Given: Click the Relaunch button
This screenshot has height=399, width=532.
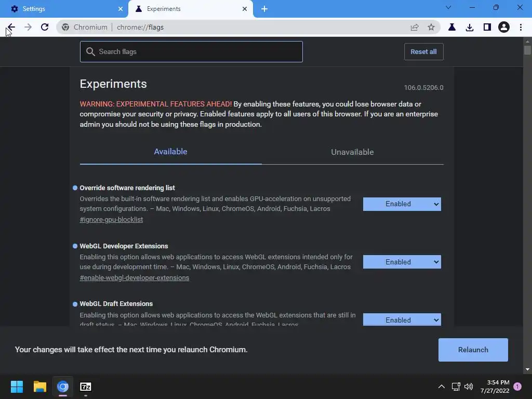Looking at the screenshot, I should click(473, 350).
